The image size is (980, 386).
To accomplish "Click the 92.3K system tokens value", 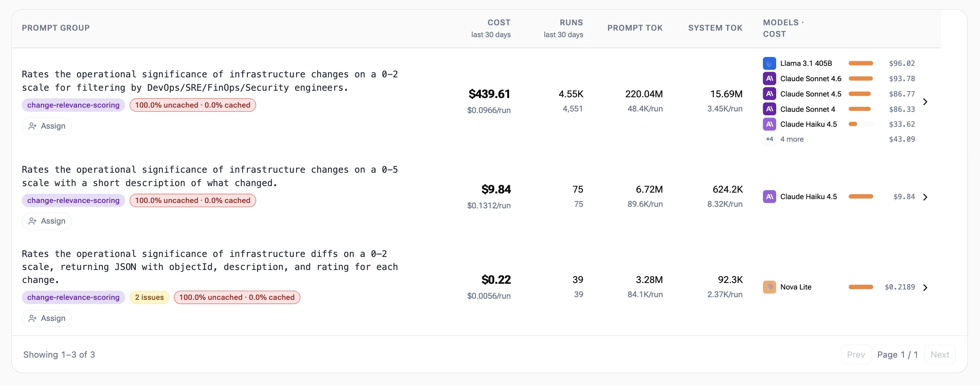I will pyautogui.click(x=730, y=280).
